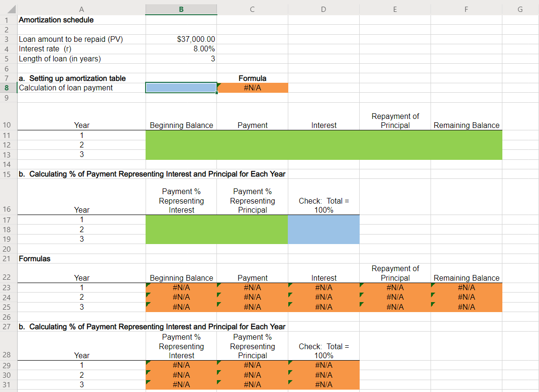The height and width of the screenshot is (392, 539).
Task: Select the blue loan payment calculation cell
Action: pos(181,88)
